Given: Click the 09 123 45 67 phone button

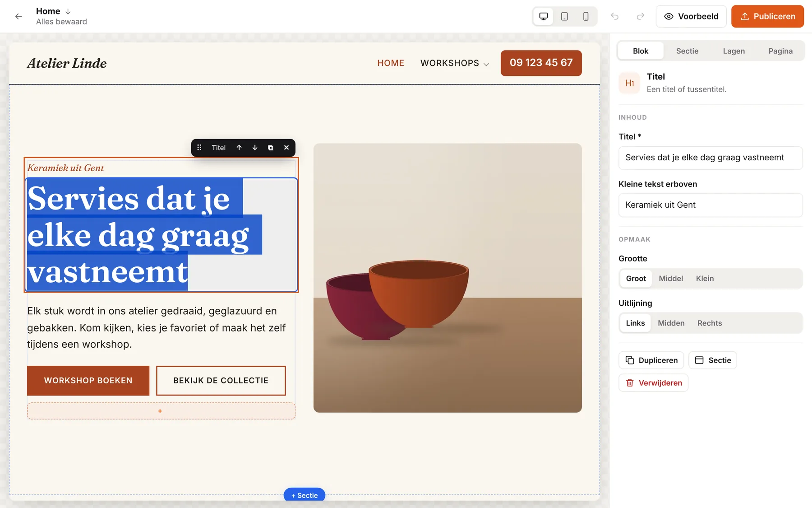Looking at the screenshot, I should pos(541,63).
